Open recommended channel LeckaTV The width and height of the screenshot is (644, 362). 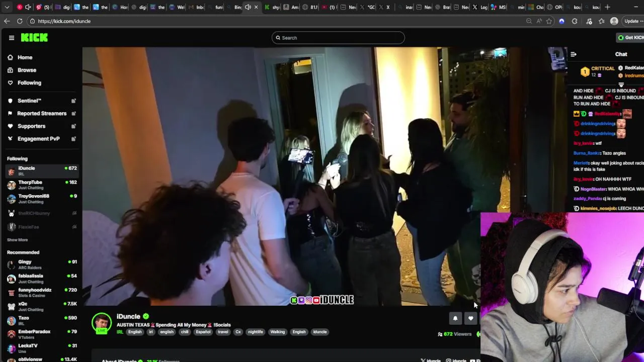click(x=42, y=348)
